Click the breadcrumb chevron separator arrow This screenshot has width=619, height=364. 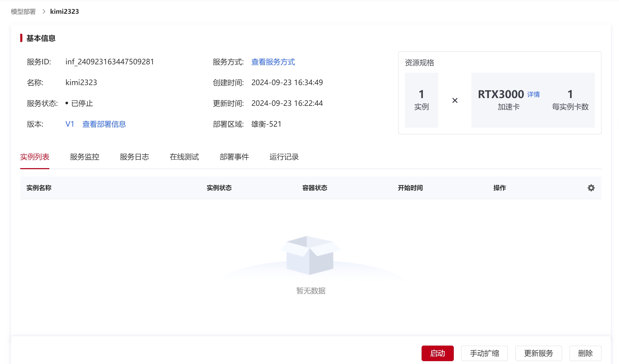tap(44, 11)
